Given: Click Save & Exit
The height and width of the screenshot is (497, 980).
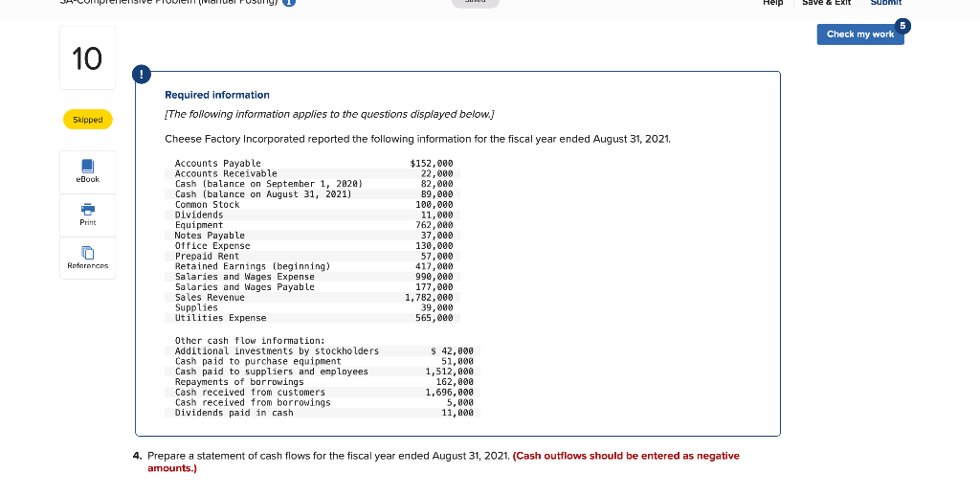Looking at the screenshot, I should pyautogui.click(x=826, y=3).
